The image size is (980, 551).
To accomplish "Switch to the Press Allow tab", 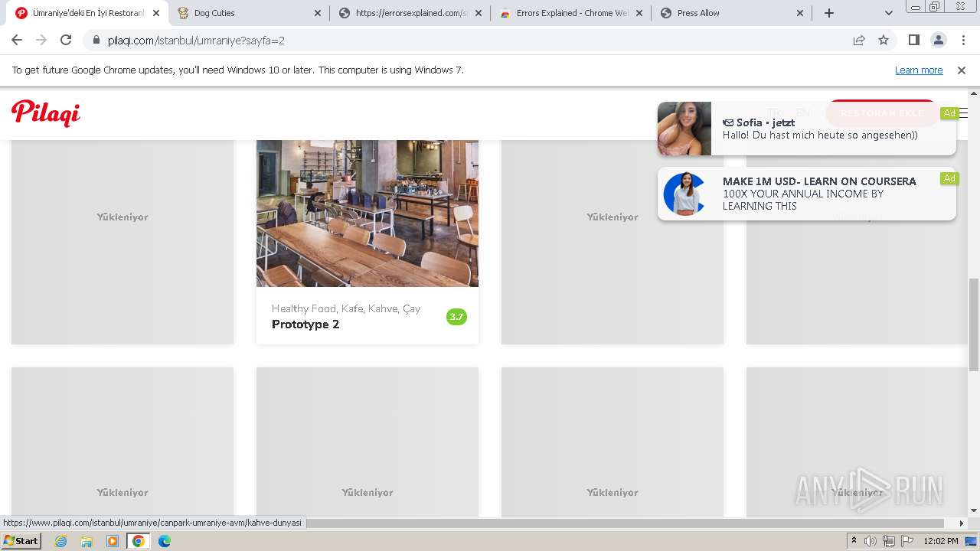I will coord(731,13).
